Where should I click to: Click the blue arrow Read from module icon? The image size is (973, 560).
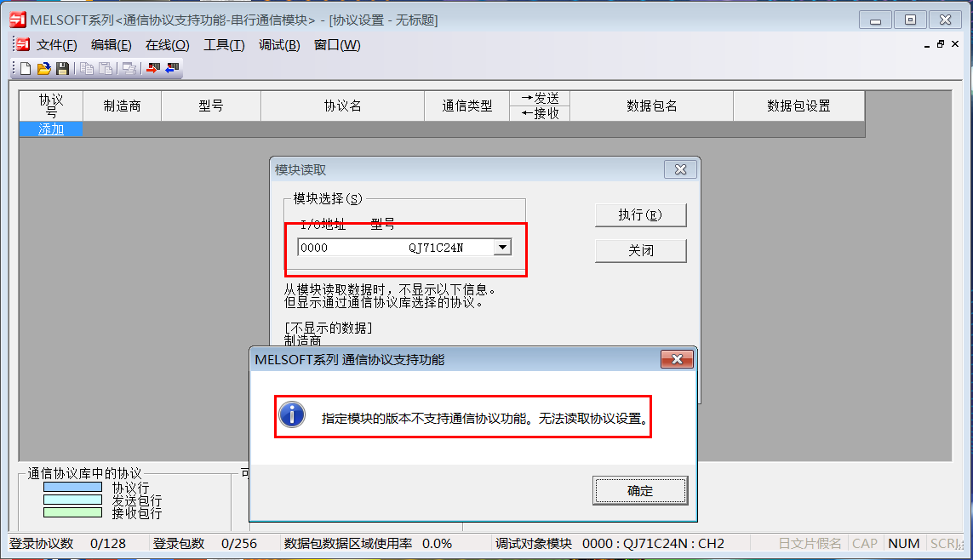pyautogui.click(x=172, y=68)
